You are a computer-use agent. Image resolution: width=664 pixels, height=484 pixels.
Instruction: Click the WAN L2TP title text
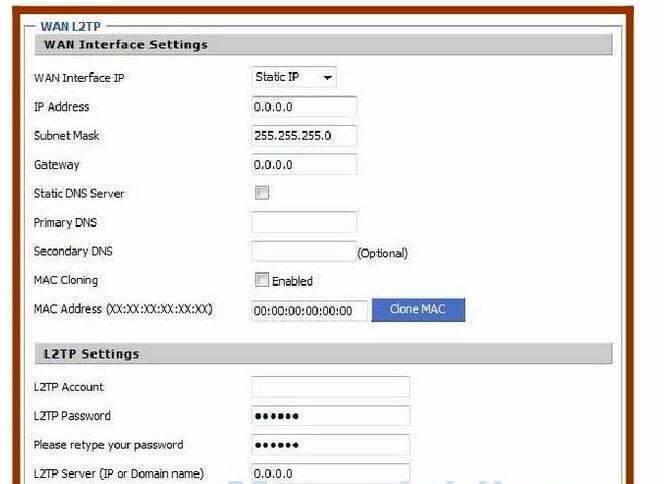pos(70,26)
